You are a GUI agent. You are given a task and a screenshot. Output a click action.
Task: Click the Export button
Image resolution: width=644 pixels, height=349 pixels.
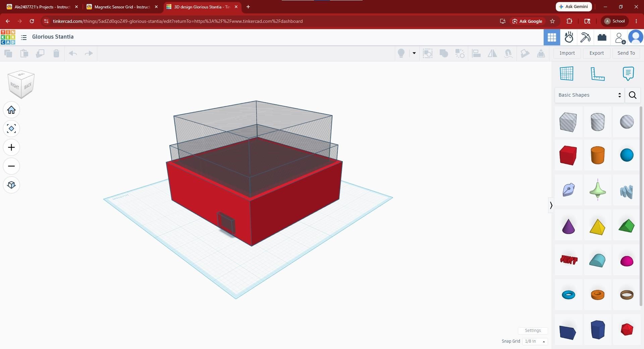tap(597, 53)
